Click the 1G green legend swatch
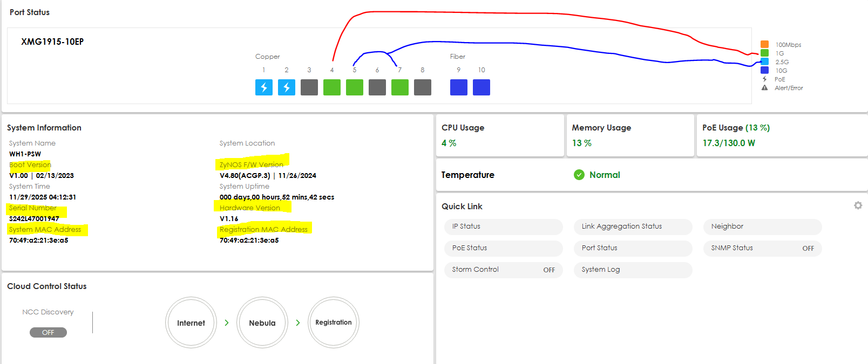Screen dimensions: 868x364 (x=764, y=53)
